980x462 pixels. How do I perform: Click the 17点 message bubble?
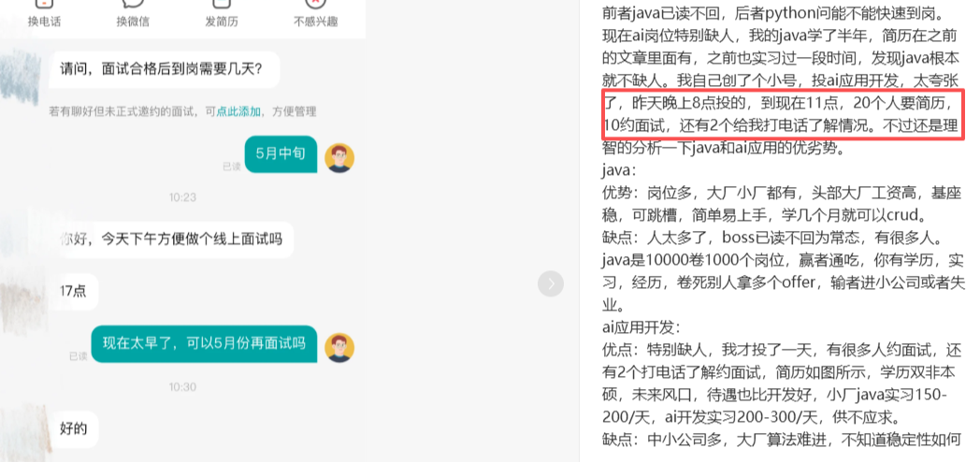click(x=73, y=292)
